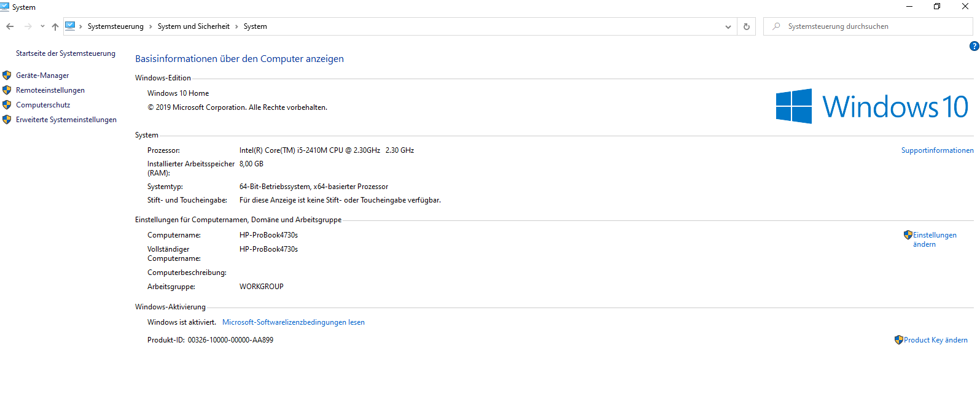This screenshot has width=980, height=418.
Task: Open recent locations dropdown next to forward arrow
Action: click(42, 26)
